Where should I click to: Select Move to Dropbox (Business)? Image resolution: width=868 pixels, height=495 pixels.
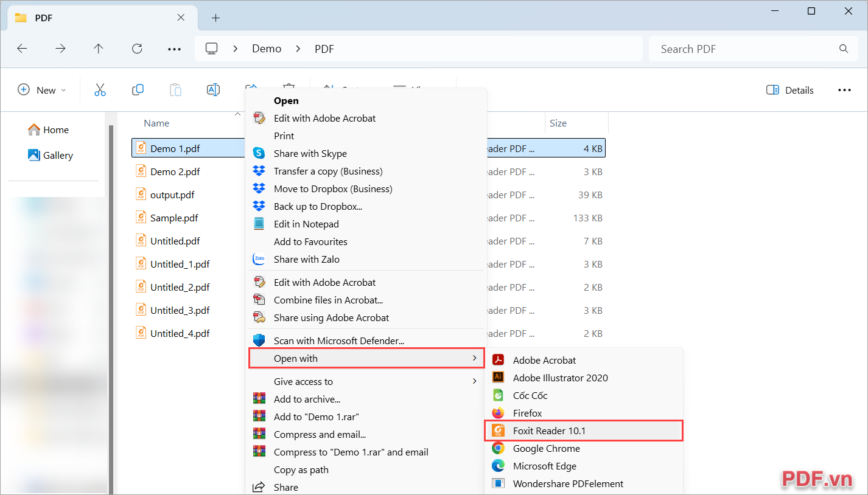pos(366,189)
